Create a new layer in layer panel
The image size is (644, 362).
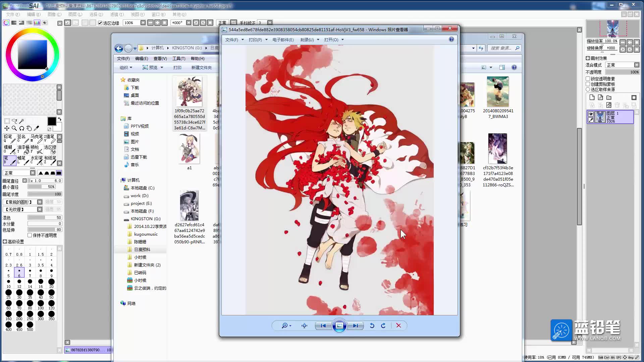click(x=592, y=98)
